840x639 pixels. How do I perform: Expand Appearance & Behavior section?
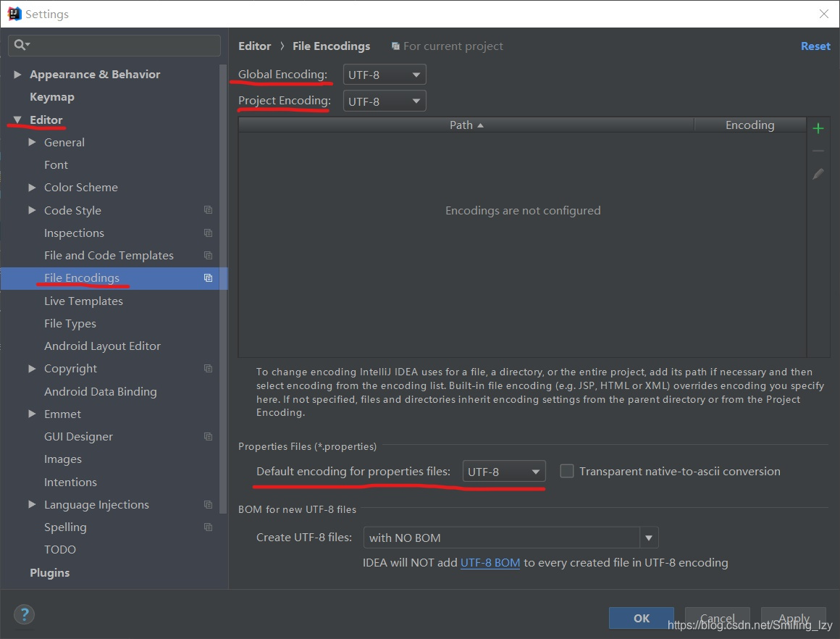coord(17,74)
